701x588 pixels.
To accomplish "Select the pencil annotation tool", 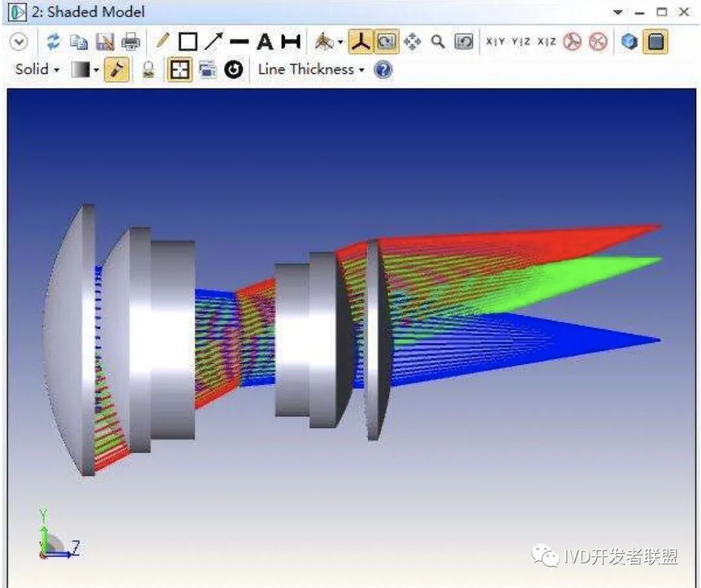I will pyautogui.click(x=162, y=41).
